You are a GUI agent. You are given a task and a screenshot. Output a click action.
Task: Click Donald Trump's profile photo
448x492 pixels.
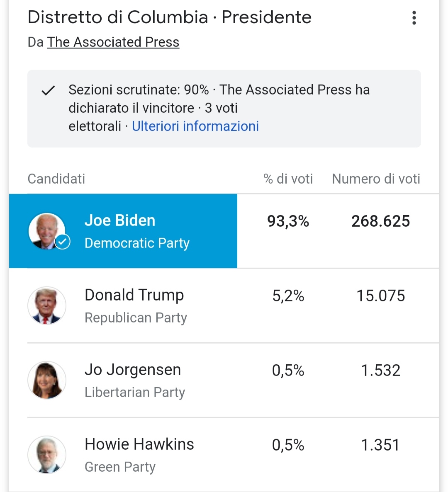coord(47,305)
